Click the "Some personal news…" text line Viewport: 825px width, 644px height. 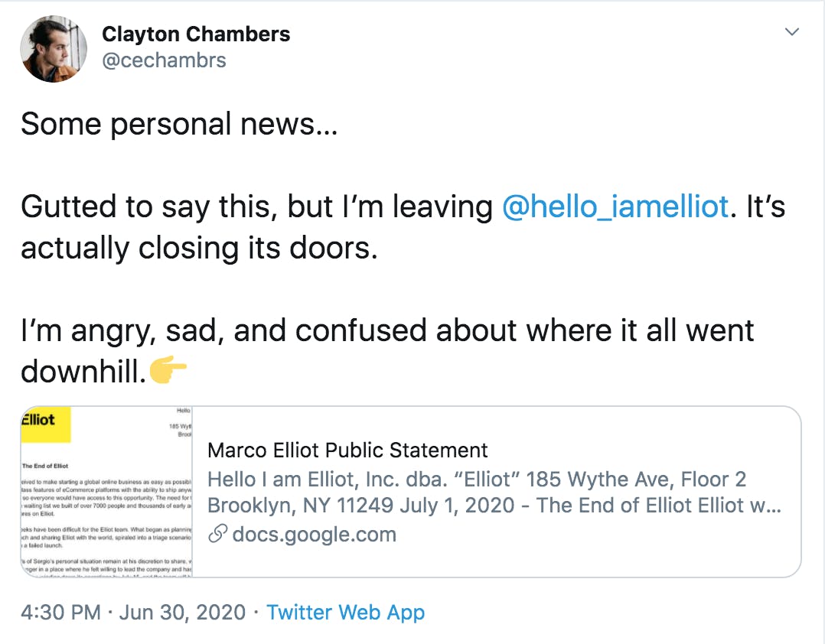pyautogui.click(x=178, y=124)
